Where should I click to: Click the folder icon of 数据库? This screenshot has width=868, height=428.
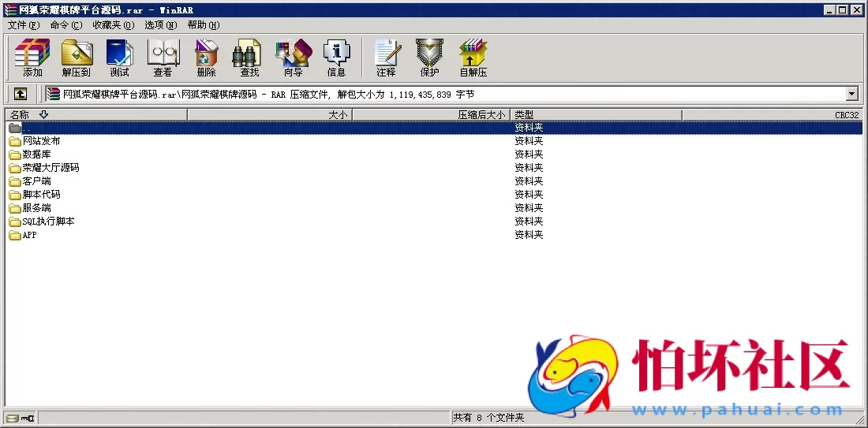click(15, 154)
